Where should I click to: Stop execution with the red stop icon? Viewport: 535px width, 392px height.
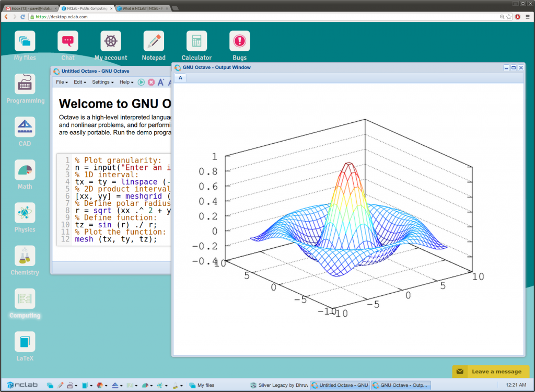coord(151,82)
